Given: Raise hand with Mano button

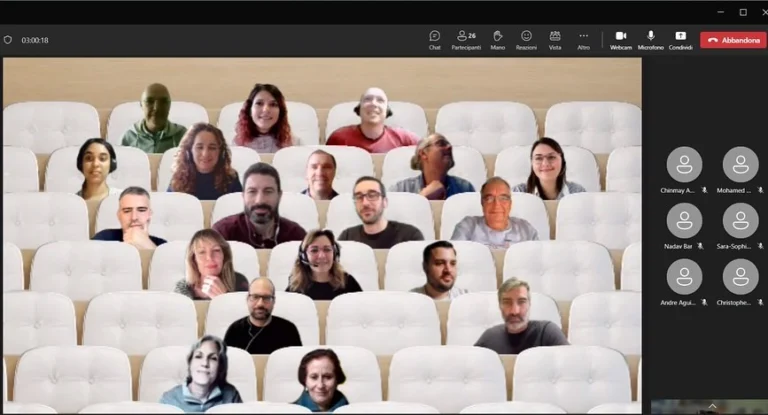Looking at the screenshot, I should pyautogui.click(x=497, y=39).
